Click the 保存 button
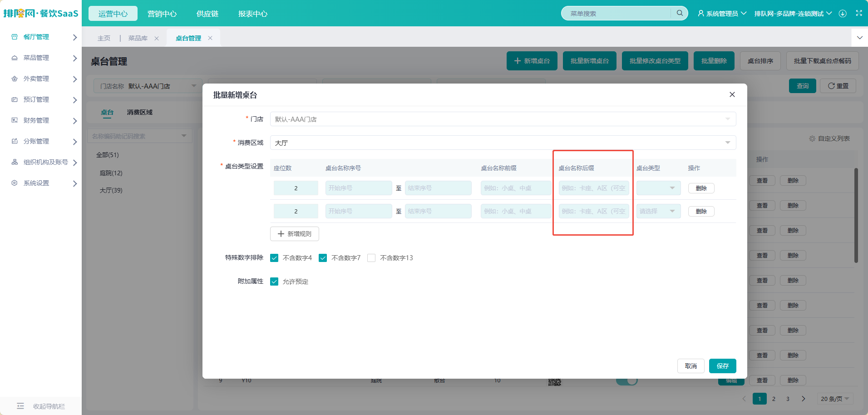 (x=723, y=366)
